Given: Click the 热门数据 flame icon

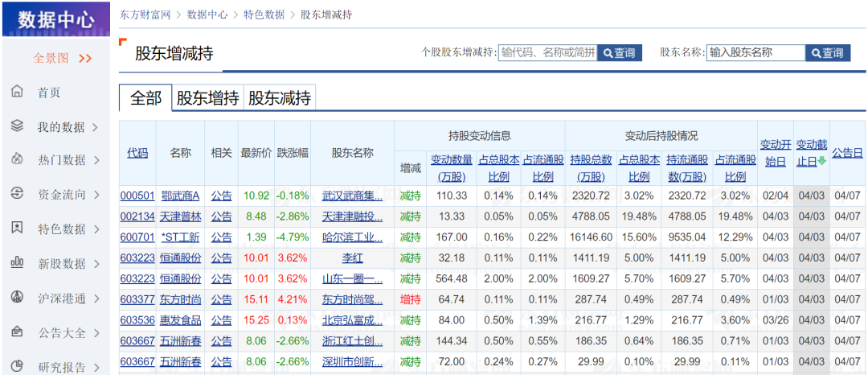Looking at the screenshot, I should pos(17,159).
